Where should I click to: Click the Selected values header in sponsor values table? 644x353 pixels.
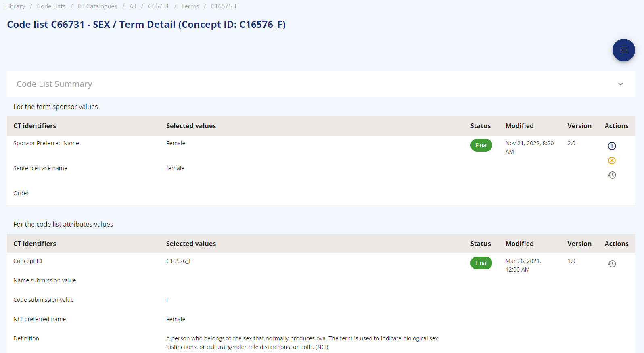(x=191, y=126)
